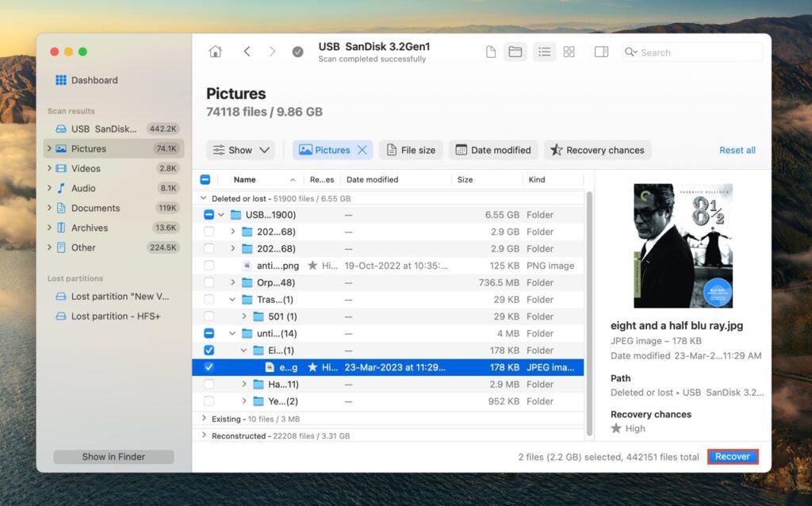812x506 pixels.
Task: Toggle the preview panel icon
Action: [x=601, y=52]
